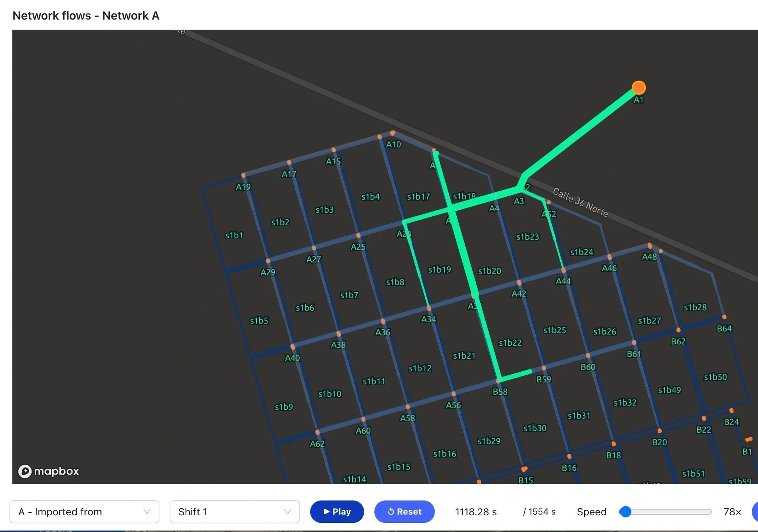Image resolution: width=758 pixels, height=532 pixels.
Task: Click the s1b23 block label
Action: [528, 237]
